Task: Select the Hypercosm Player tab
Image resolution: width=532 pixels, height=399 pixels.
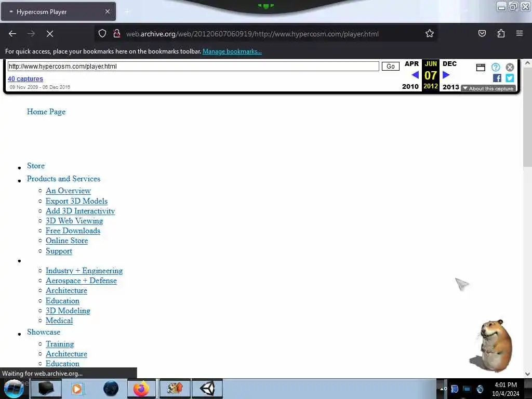Action: [x=58, y=11]
